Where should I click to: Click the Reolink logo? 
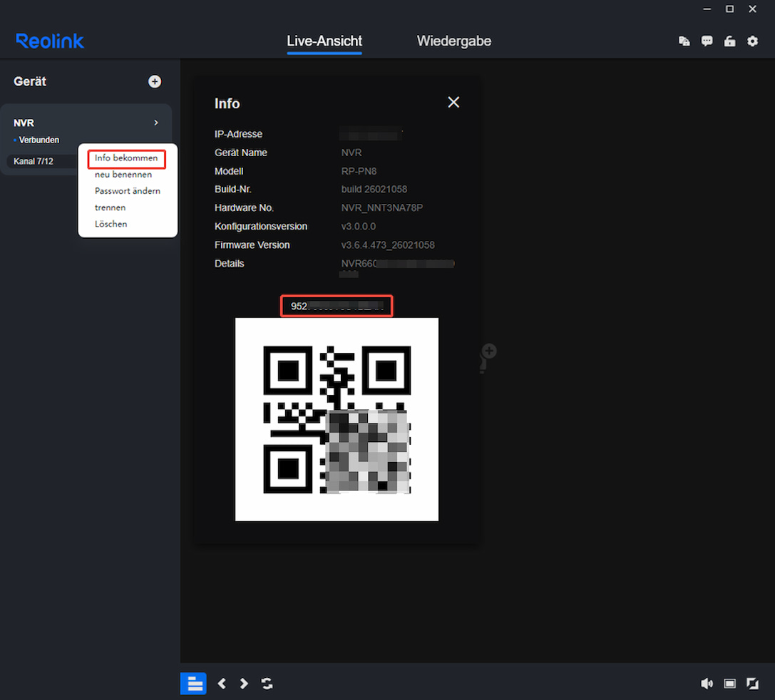click(50, 41)
